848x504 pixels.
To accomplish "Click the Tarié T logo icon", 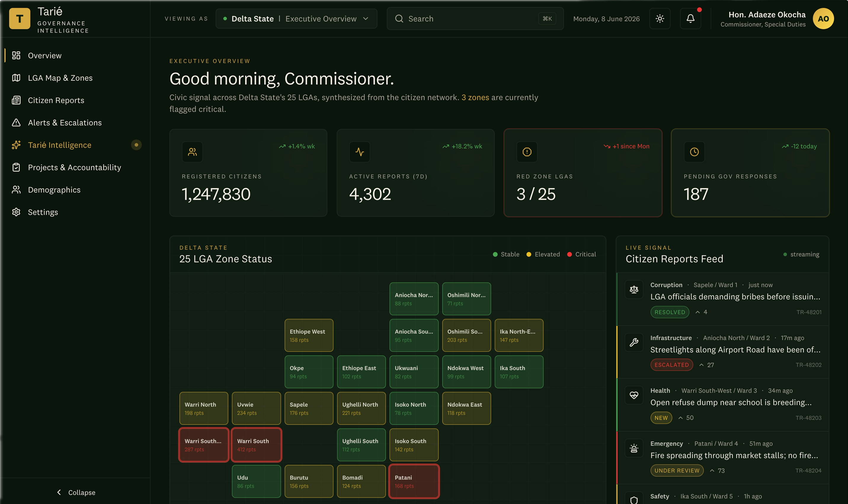I will tap(19, 19).
